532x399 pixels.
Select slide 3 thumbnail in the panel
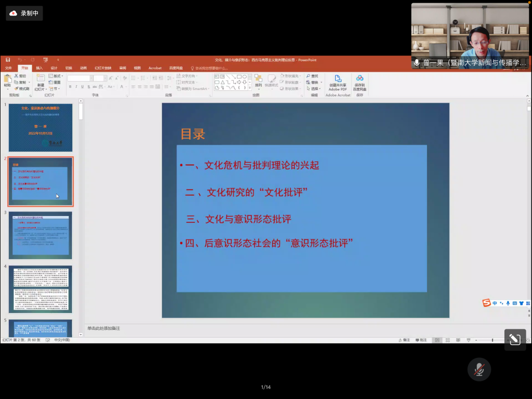point(41,235)
